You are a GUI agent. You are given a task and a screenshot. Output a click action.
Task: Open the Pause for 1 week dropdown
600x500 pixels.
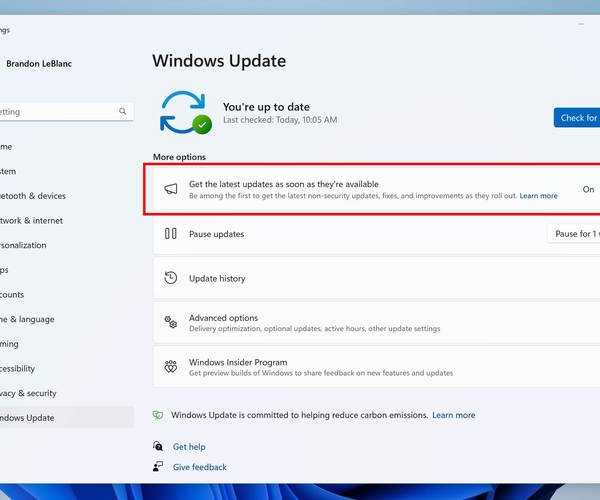pyautogui.click(x=574, y=234)
